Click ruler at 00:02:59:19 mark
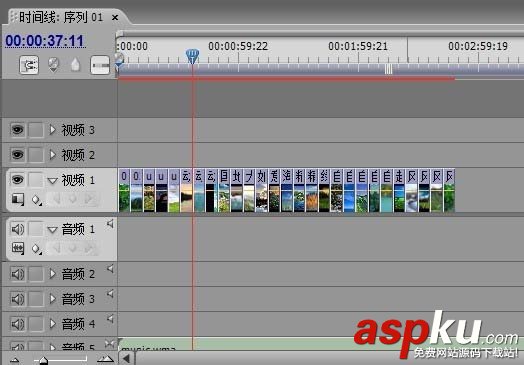The height and width of the screenshot is (365, 524). (478, 46)
